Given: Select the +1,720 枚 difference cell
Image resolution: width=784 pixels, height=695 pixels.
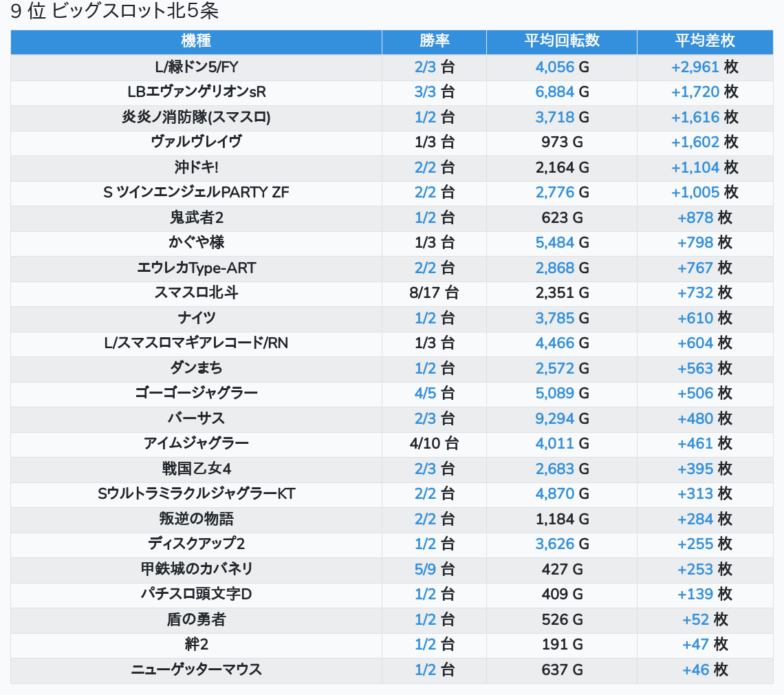Looking at the screenshot, I should point(704,92).
